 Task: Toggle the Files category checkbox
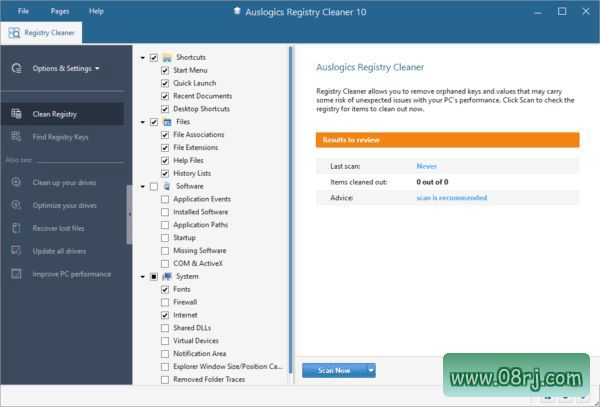click(x=154, y=122)
